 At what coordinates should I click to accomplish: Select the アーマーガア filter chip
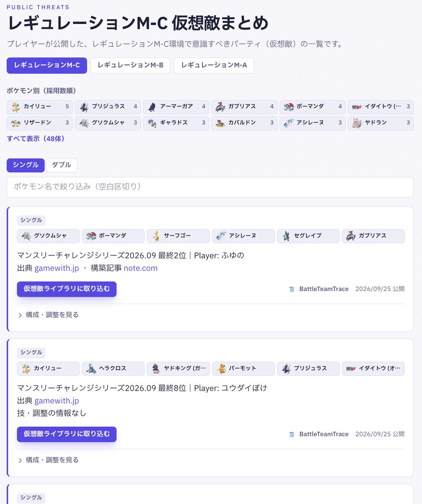(x=176, y=107)
